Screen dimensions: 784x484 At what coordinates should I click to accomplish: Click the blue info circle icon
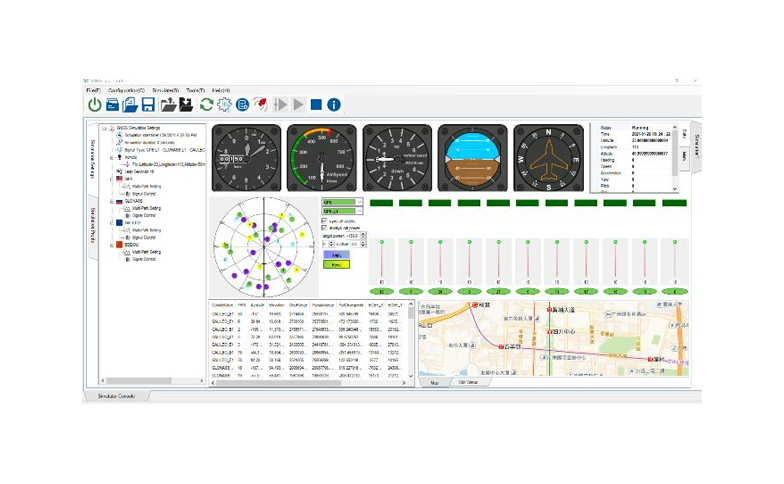(334, 104)
